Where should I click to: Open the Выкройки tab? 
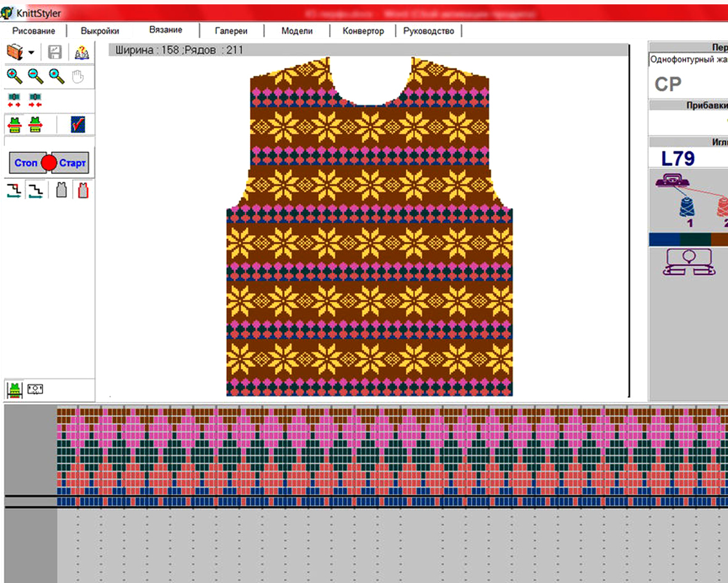click(100, 31)
